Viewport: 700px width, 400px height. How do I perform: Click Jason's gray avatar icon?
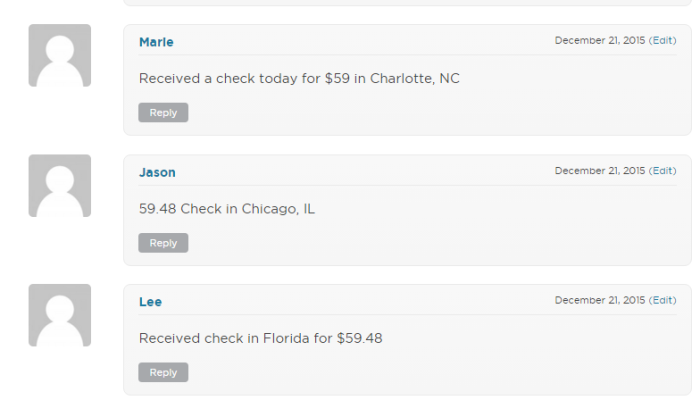[60, 185]
